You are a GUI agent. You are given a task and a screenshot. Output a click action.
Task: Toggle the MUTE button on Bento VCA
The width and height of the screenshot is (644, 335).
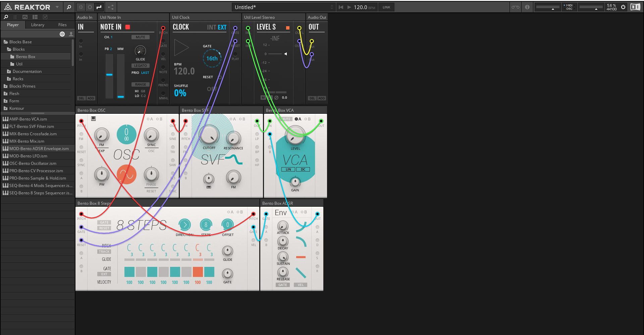coord(286,119)
